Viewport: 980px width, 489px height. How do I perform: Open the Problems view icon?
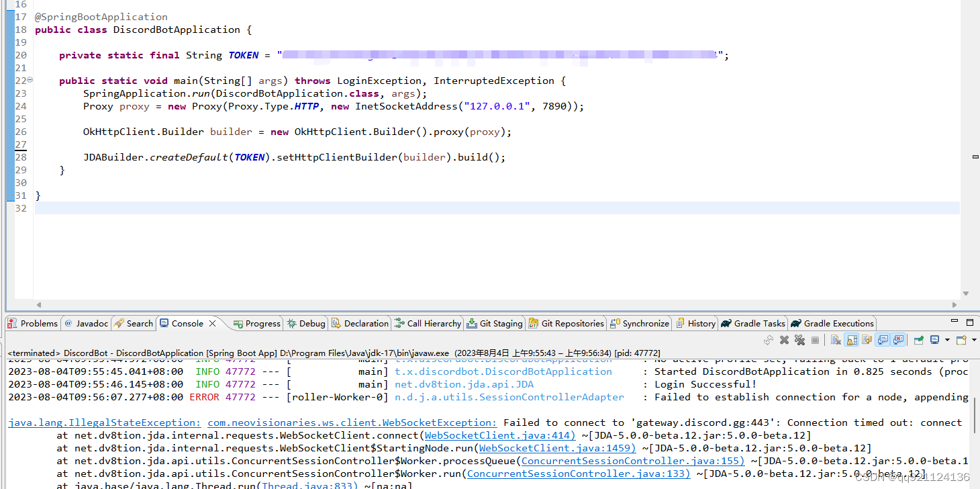click(32, 323)
